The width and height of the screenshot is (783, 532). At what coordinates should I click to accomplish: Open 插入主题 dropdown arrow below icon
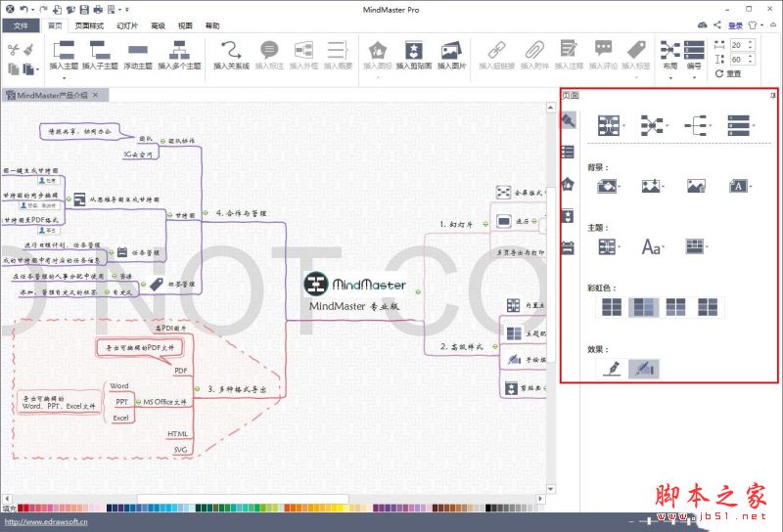(64, 78)
